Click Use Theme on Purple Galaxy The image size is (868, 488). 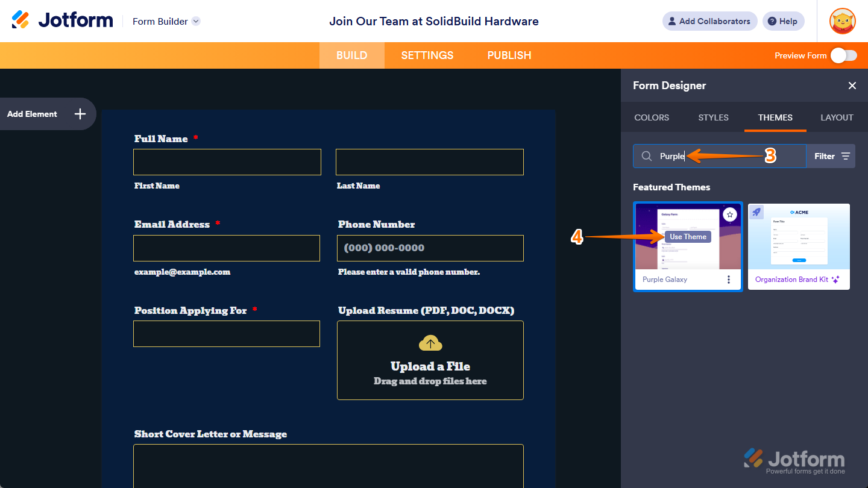688,237
